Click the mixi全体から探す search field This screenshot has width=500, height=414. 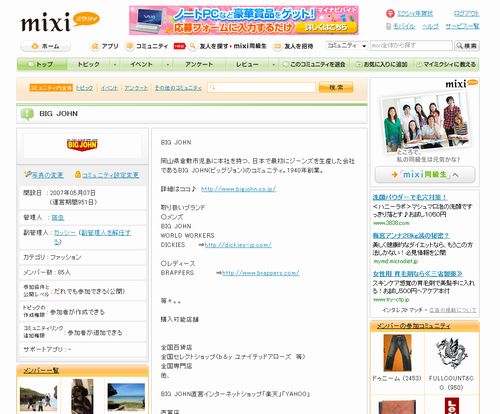[411, 46]
